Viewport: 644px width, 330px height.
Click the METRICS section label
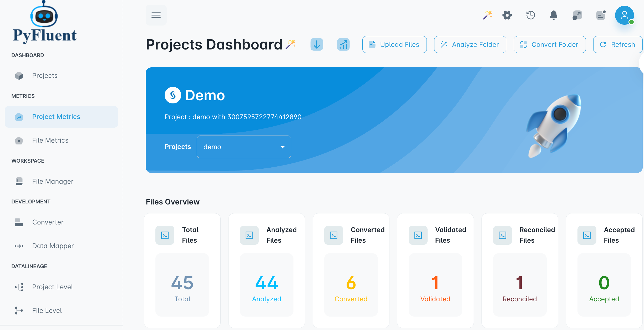pyautogui.click(x=23, y=96)
